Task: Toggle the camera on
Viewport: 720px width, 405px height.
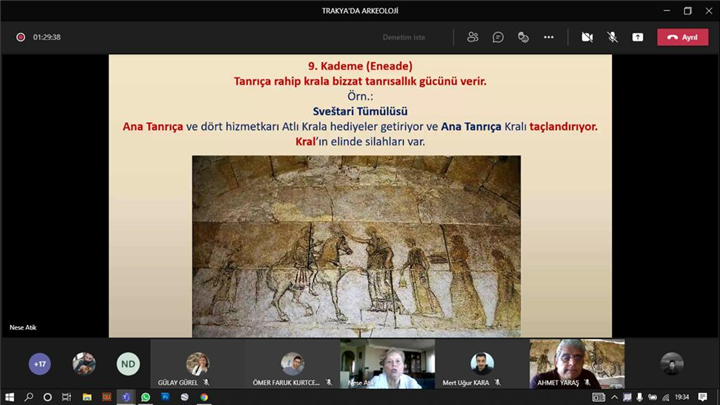Action: click(587, 37)
